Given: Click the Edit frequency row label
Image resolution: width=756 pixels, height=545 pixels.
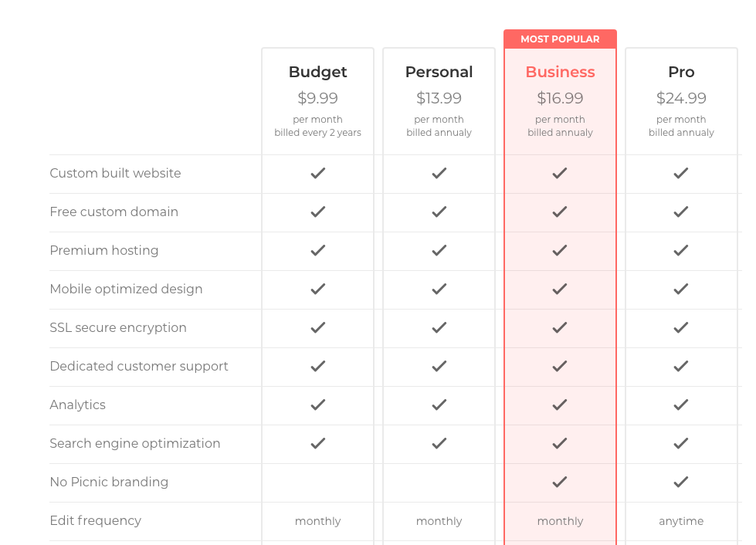Looking at the screenshot, I should pos(95,521).
